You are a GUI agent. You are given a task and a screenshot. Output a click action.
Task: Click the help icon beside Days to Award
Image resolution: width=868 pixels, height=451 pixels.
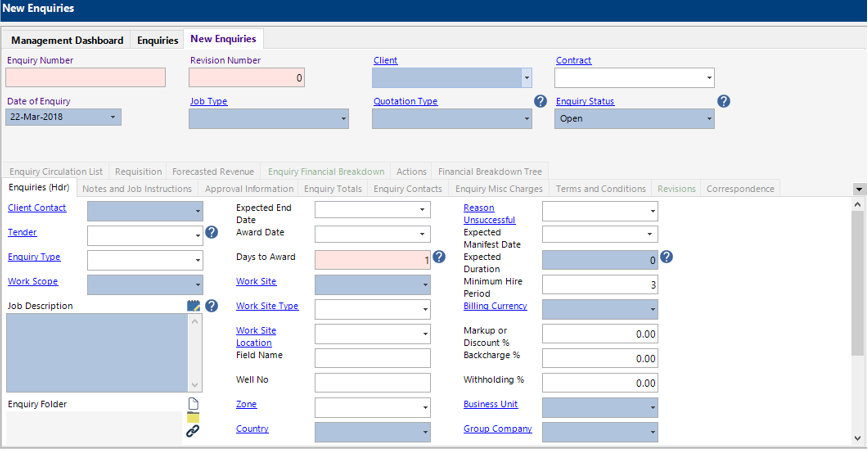(439, 258)
